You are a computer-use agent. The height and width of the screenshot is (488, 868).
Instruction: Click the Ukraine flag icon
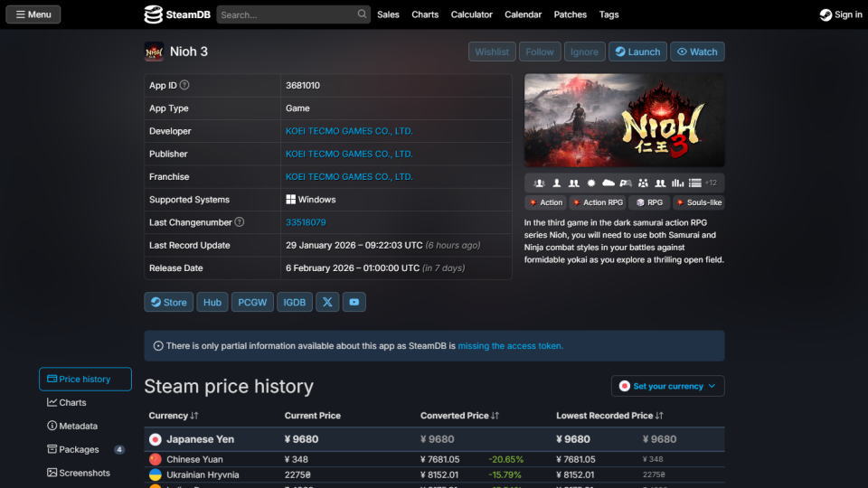[x=155, y=474]
